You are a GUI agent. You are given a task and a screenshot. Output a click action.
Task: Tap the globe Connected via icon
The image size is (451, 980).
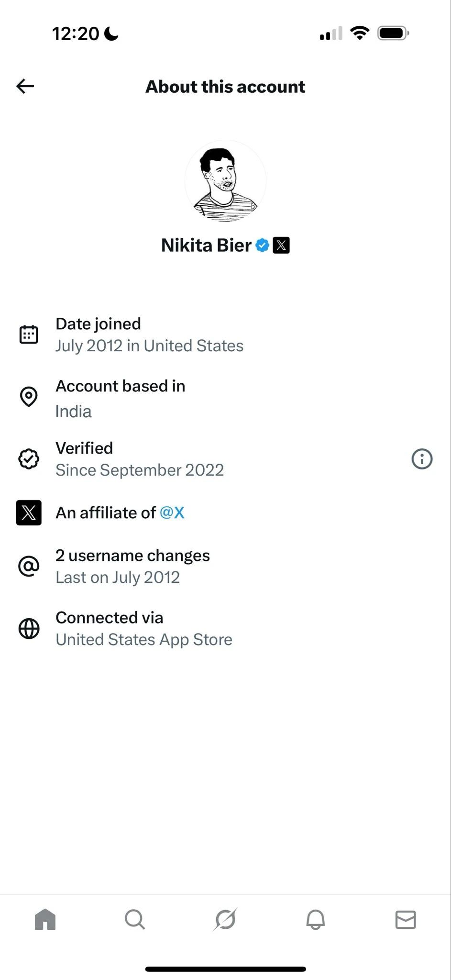[29, 629]
